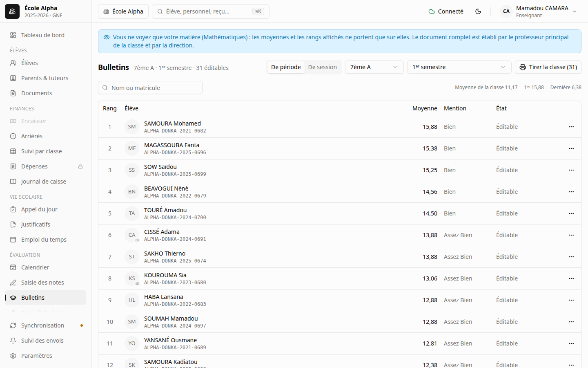
Task: Click the eye icon in info banner
Action: click(107, 37)
